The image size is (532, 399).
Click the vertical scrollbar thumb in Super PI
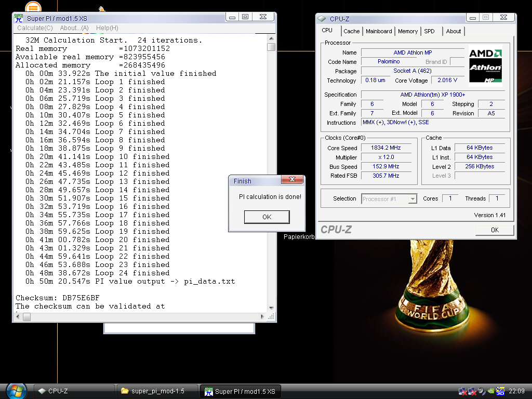click(271, 47)
